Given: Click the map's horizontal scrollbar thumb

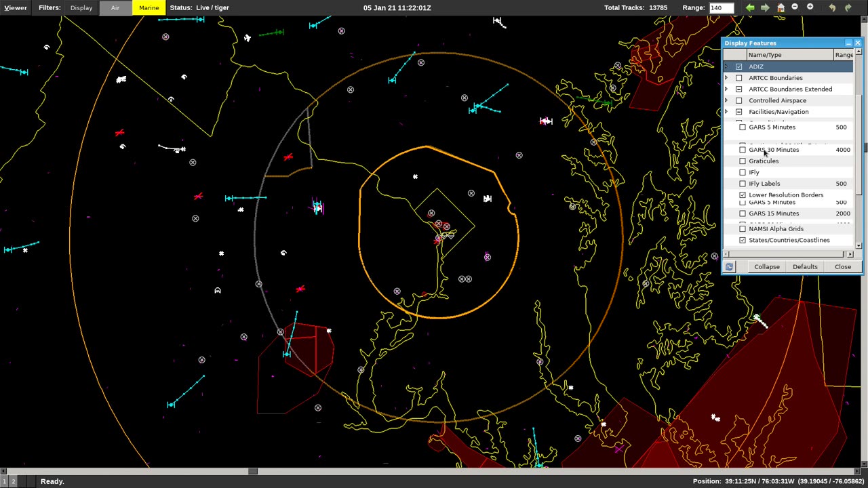Looking at the screenshot, I should tap(253, 471).
